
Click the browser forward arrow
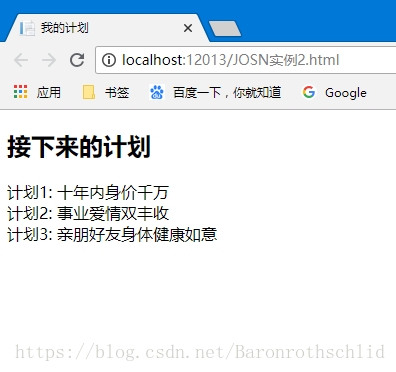[49, 60]
